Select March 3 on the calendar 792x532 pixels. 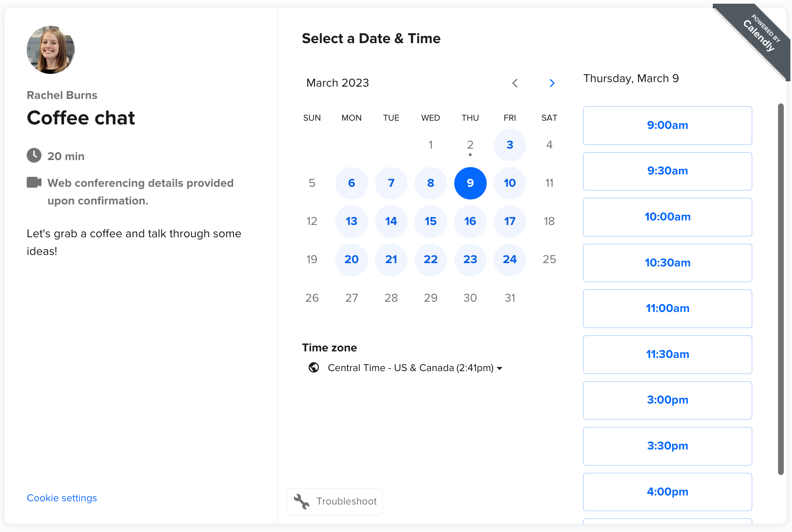(x=510, y=145)
